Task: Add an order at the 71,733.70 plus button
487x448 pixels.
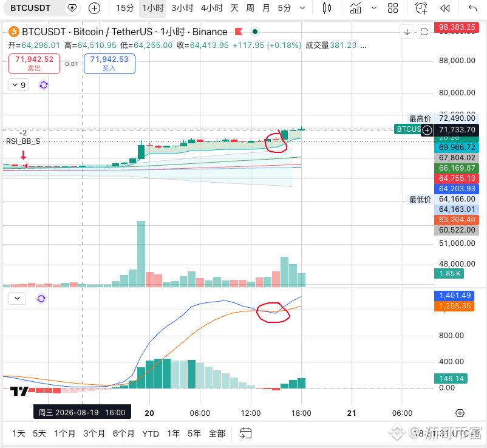Action: 427,130
